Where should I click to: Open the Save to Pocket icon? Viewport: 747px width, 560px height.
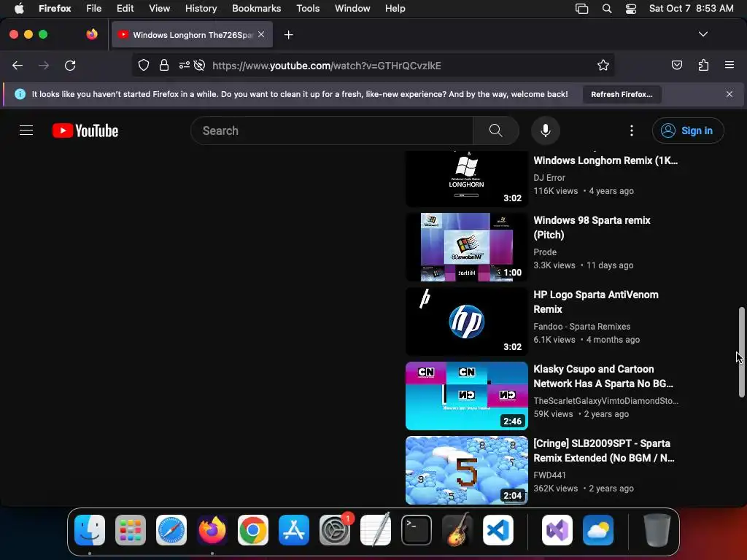point(676,65)
